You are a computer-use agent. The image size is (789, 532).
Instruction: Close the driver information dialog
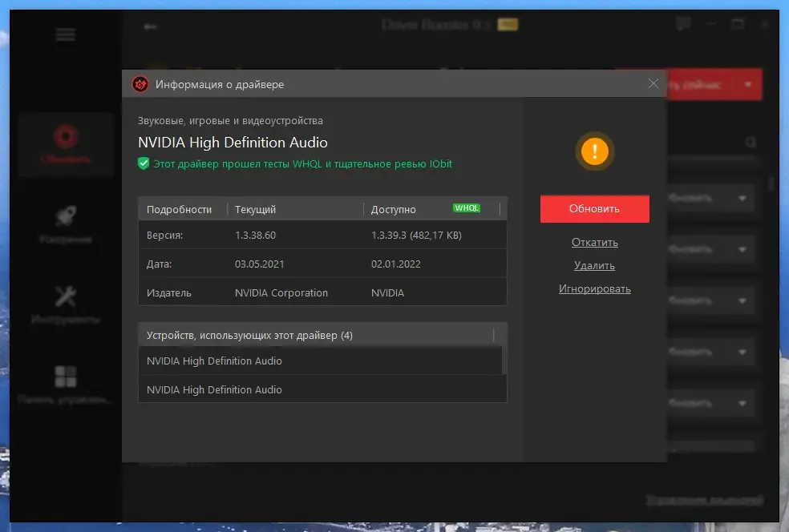pos(653,83)
